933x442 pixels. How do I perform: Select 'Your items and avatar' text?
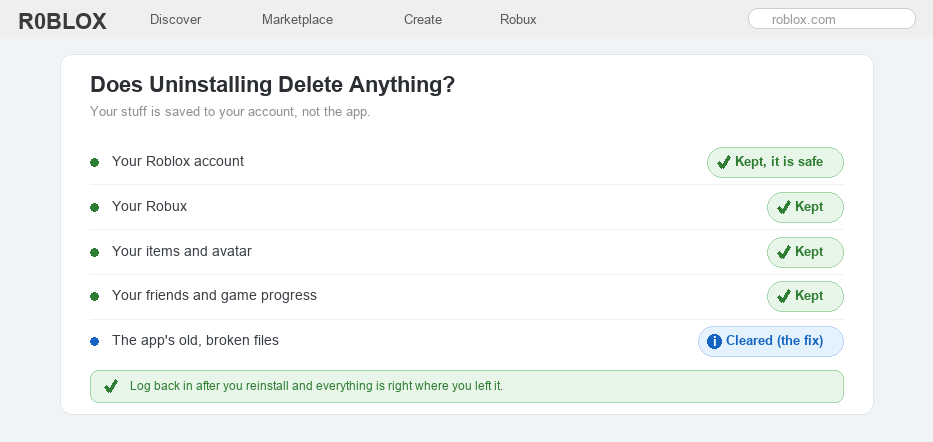[x=181, y=251]
